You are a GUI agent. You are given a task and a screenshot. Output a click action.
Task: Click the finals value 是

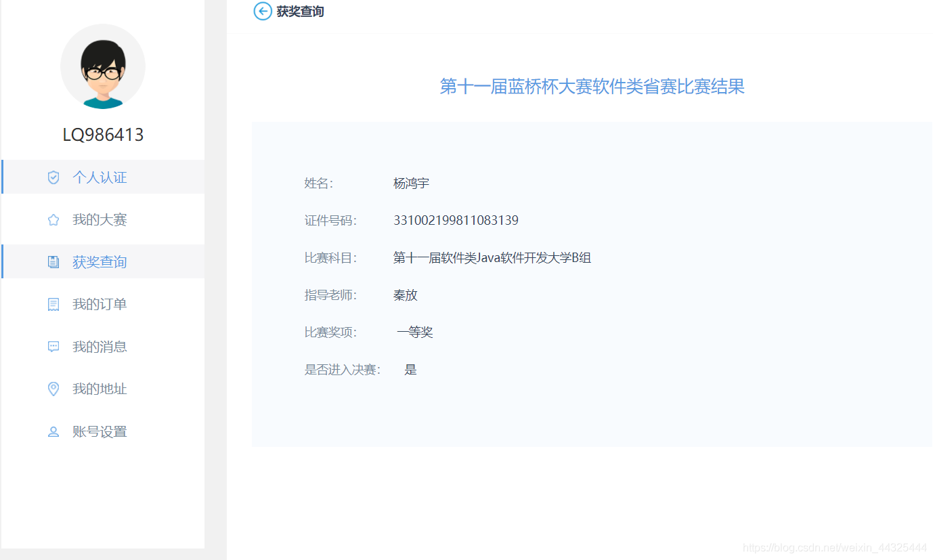pyautogui.click(x=410, y=370)
